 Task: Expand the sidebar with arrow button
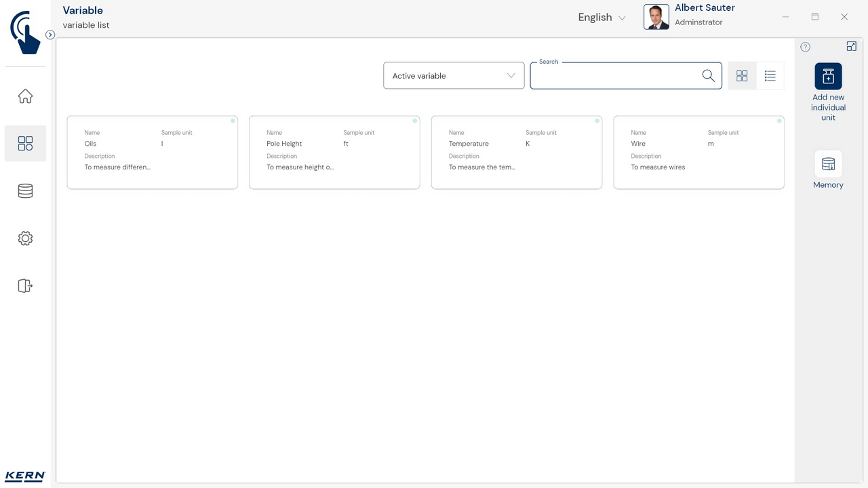[50, 35]
